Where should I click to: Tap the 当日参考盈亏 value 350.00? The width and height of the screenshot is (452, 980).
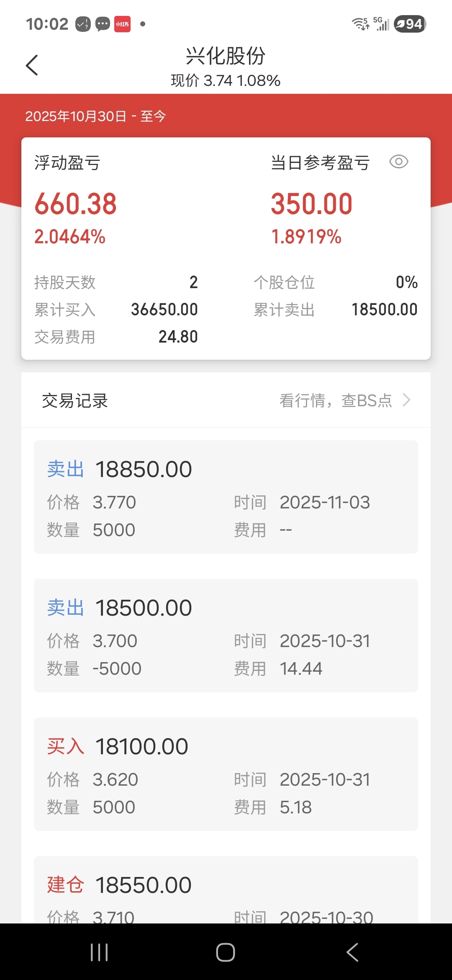(x=312, y=204)
